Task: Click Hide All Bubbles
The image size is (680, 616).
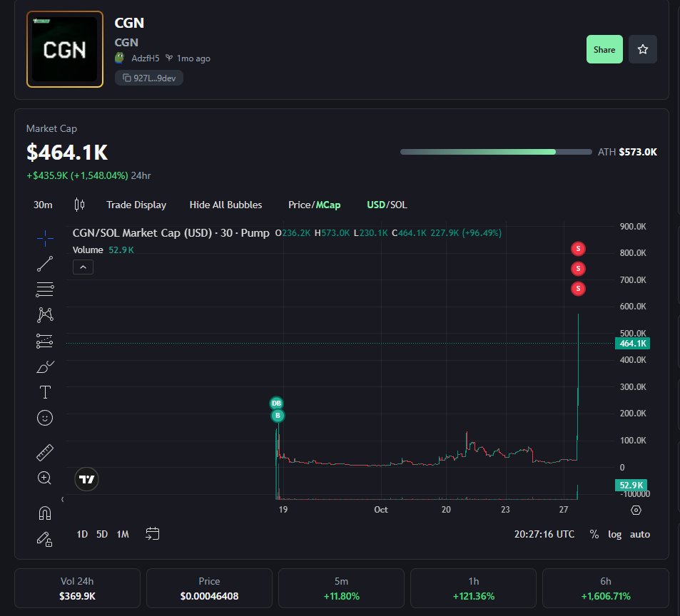Action: (x=225, y=205)
